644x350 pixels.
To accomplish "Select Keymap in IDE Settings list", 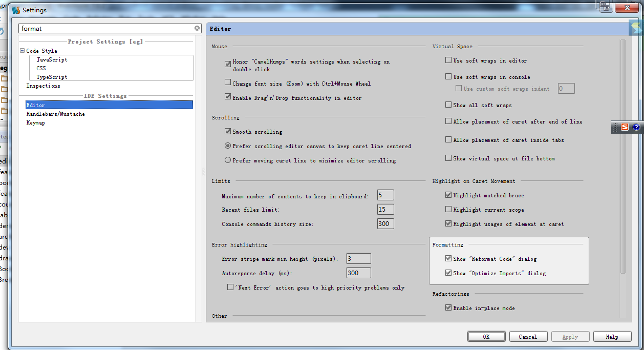I will tap(36, 123).
